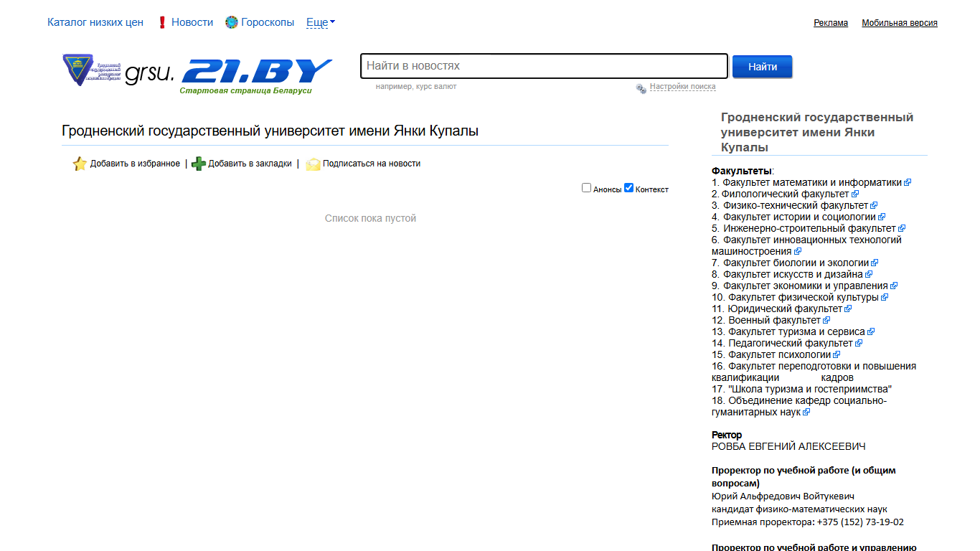This screenshot has height=551, width=980.
Task: Click the Стартовая страница Беларуси slogan
Action: [x=246, y=91]
